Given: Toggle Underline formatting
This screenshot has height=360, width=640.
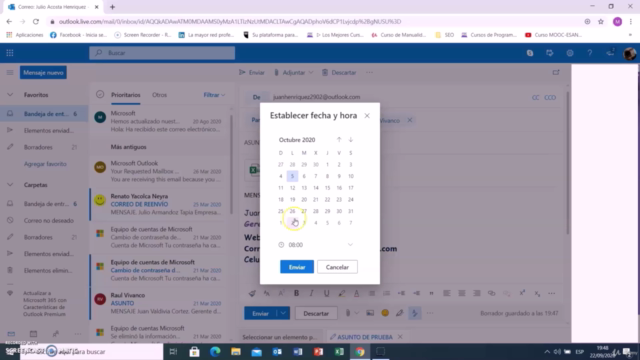Looking at the screenshot, I should pyautogui.click(x=327, y=293).
